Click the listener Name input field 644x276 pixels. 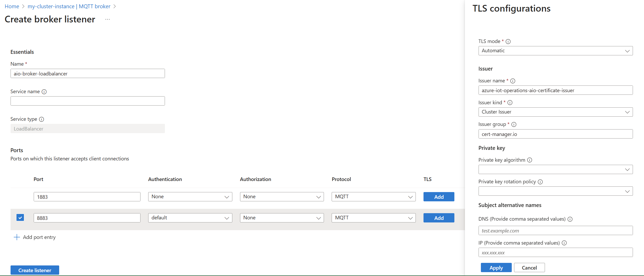87,73
